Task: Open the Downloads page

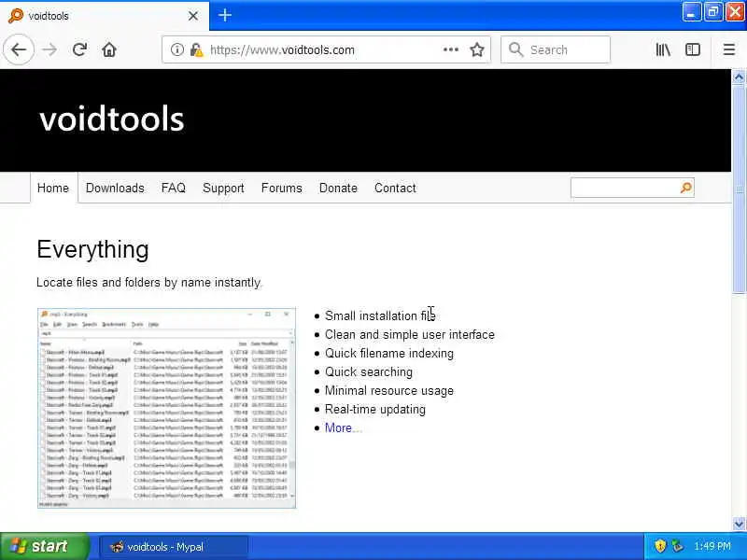Action: click(115, 189)
